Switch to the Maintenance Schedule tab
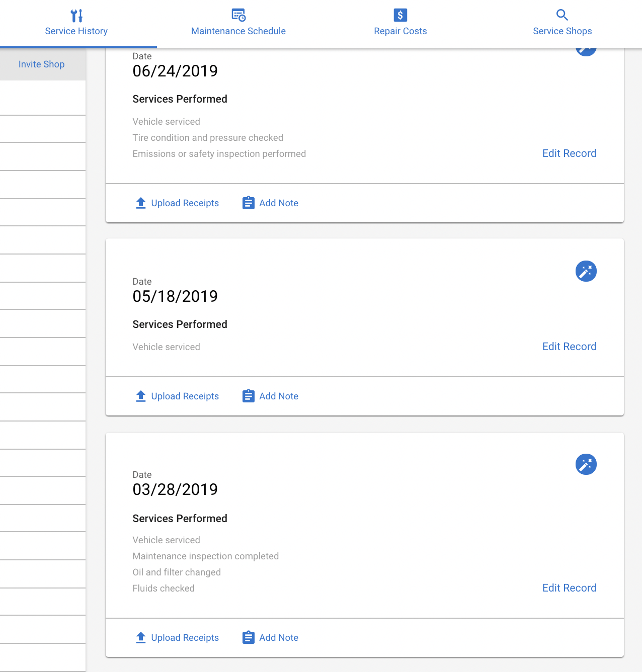The height and width of the screenshot is (672, 642). (238, 24)
